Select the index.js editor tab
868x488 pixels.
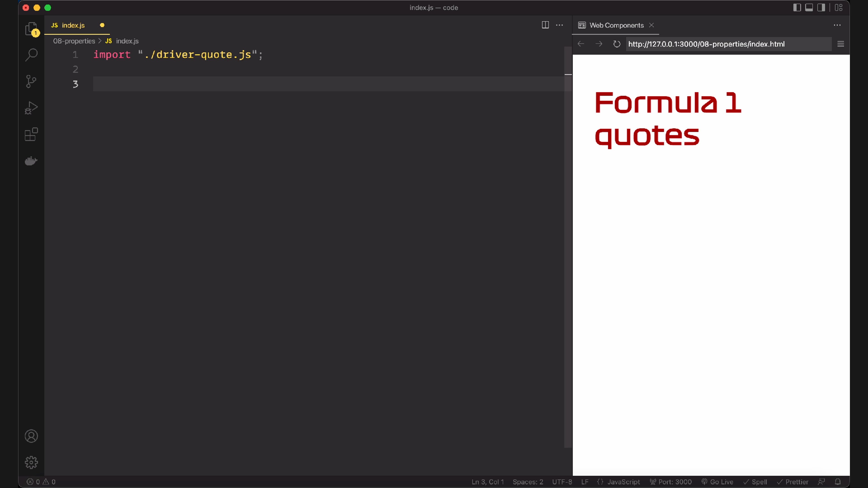[73, 25]
